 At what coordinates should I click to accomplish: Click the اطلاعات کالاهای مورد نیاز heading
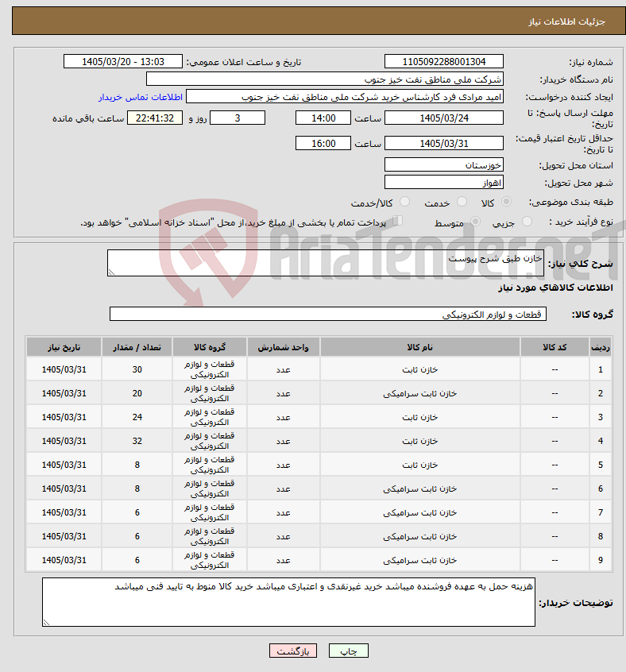[x=555, y=287]
